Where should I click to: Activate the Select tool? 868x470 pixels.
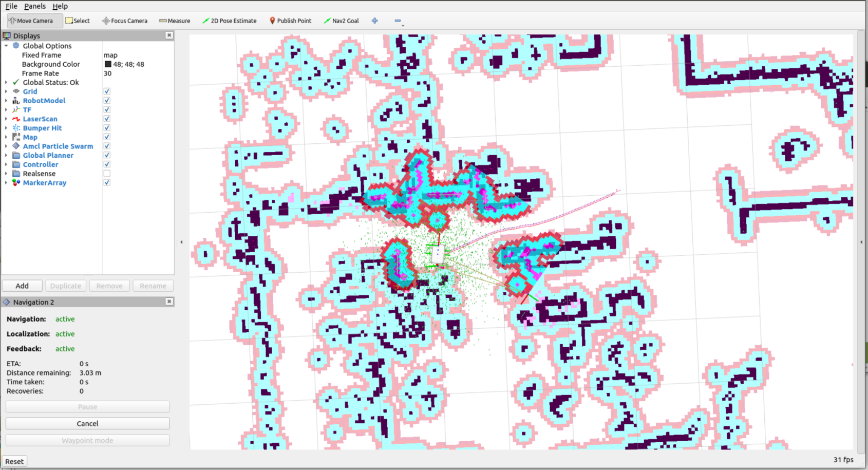(77, 21)
